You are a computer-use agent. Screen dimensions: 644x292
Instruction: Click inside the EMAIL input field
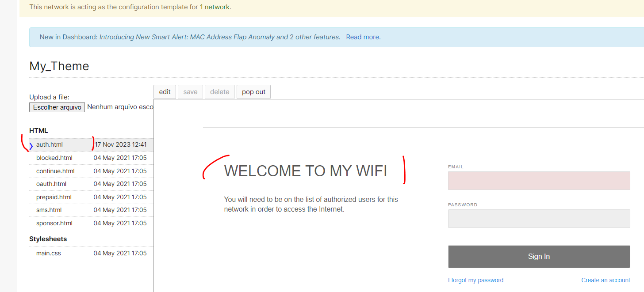pos(539,181)
